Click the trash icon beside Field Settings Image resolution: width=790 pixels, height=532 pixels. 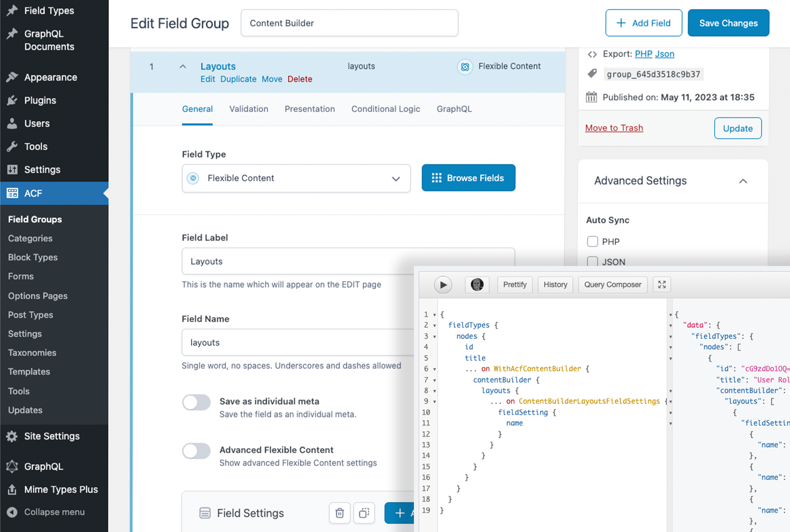coord(339,513)
